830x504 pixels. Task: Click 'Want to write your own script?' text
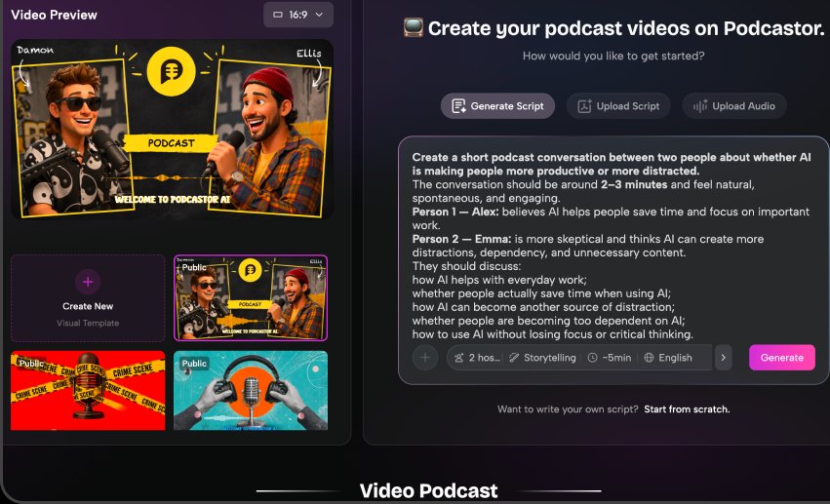(x=568, y=409)
